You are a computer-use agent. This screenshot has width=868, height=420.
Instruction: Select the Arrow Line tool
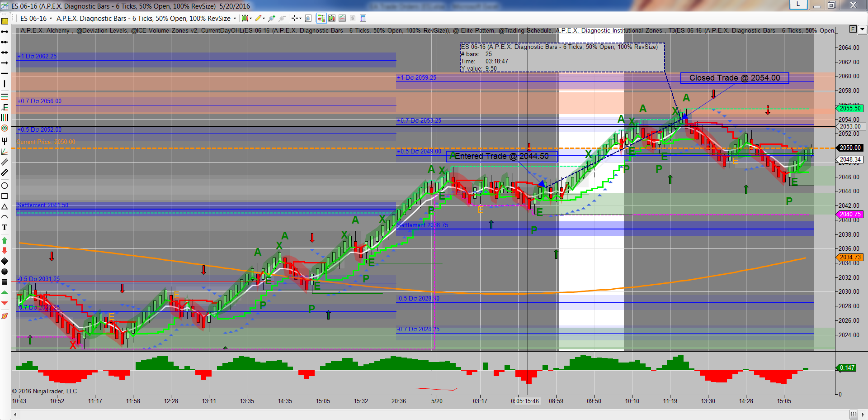[5, 63]
